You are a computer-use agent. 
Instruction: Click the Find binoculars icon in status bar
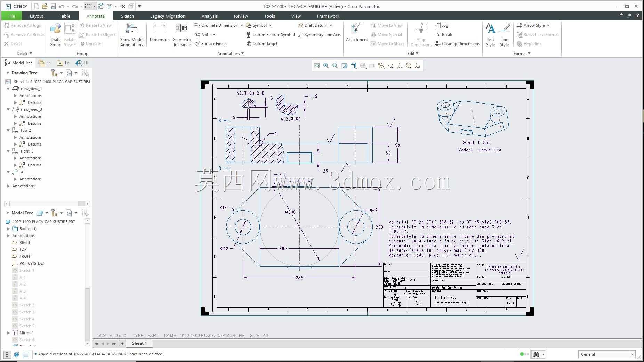coord(536,354)
